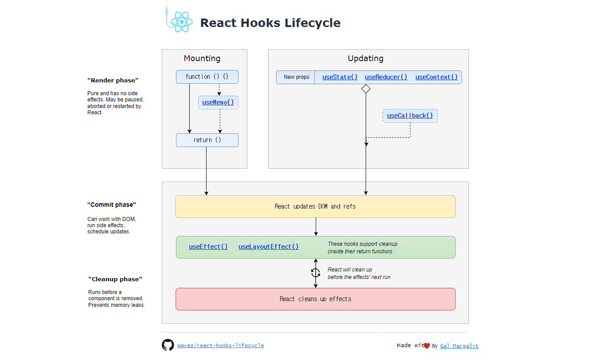Open the useContext() link

(437, 77)
